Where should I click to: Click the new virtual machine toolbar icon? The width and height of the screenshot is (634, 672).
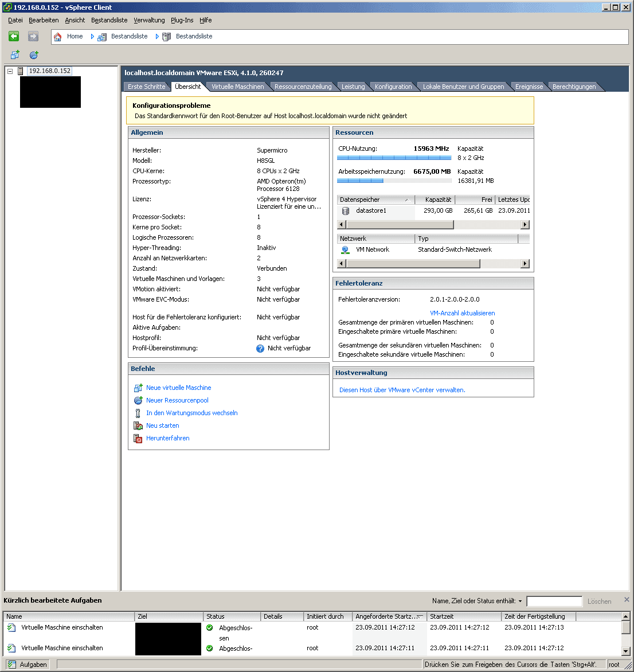(x=15, y=55)
